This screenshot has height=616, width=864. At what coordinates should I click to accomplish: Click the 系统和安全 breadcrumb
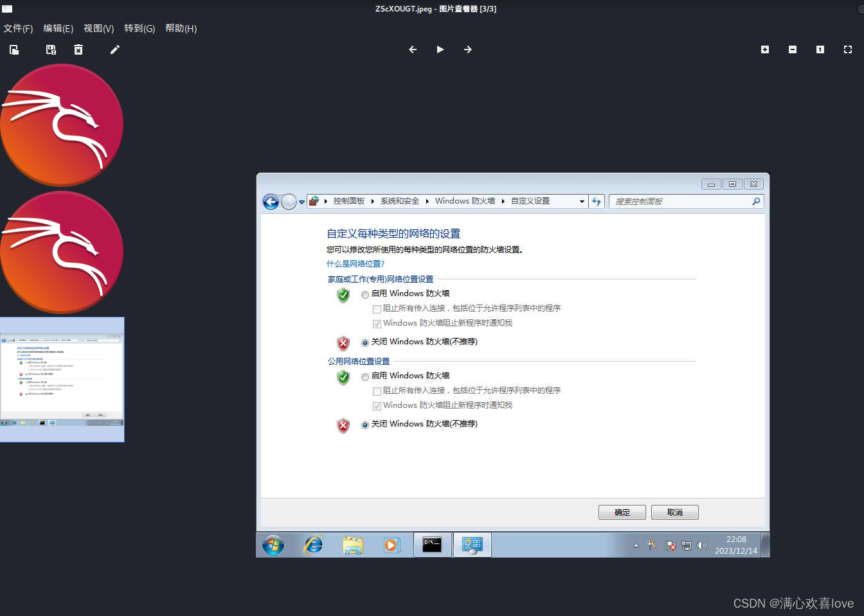click(x=400, y=201)
